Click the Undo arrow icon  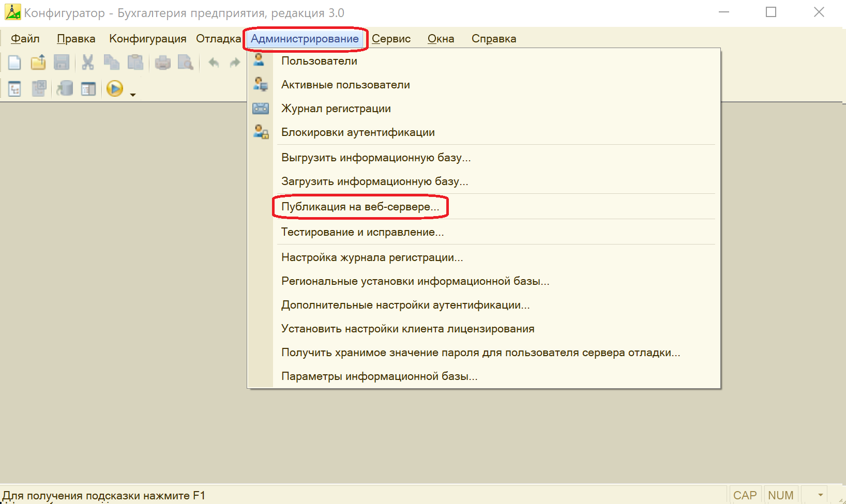click(214, 63)
